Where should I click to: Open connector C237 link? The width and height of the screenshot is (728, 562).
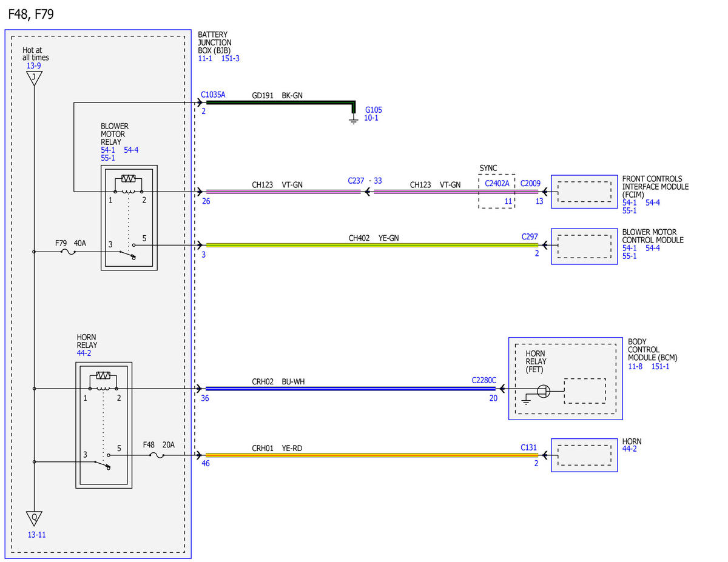pyautogui.click(x=356, y=181)
